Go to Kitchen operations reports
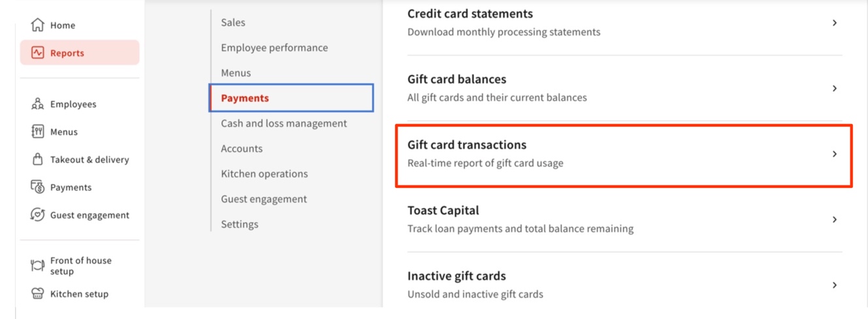 click(x=265, y=174)
